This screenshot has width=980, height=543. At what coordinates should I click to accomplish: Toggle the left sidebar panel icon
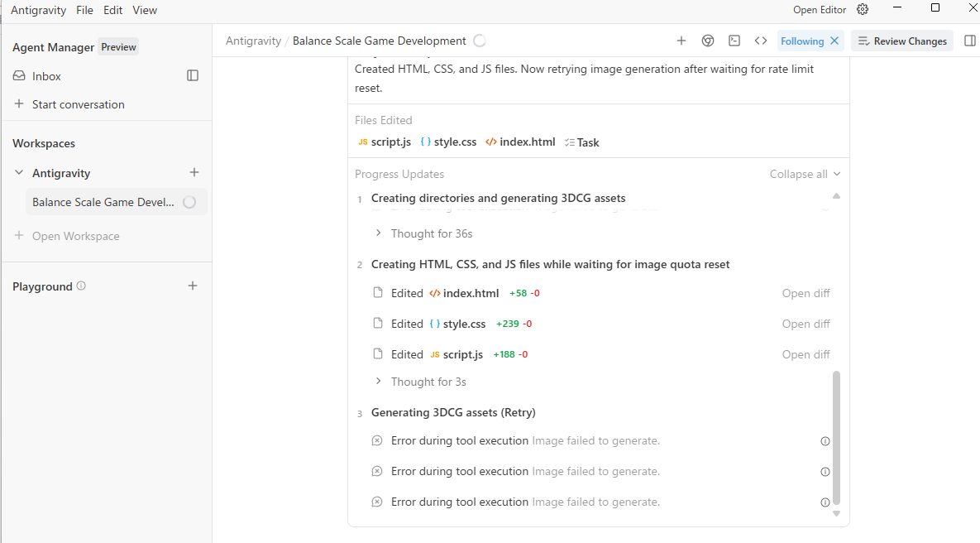[193, 75]
